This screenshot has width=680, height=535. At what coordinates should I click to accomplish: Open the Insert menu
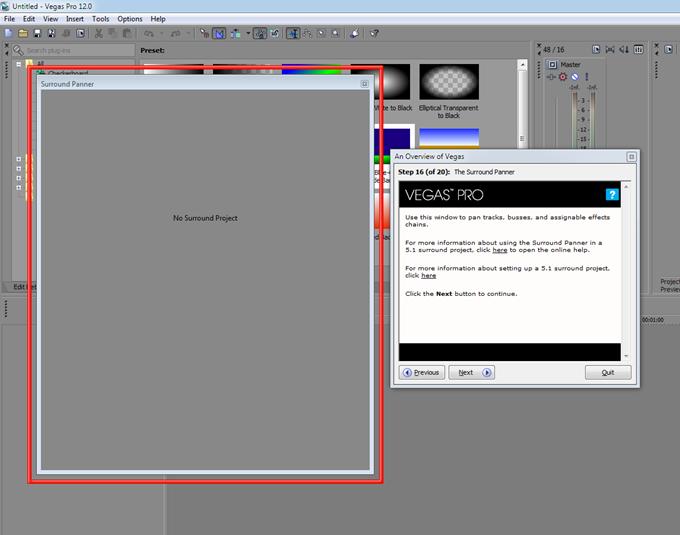[75, 19]
